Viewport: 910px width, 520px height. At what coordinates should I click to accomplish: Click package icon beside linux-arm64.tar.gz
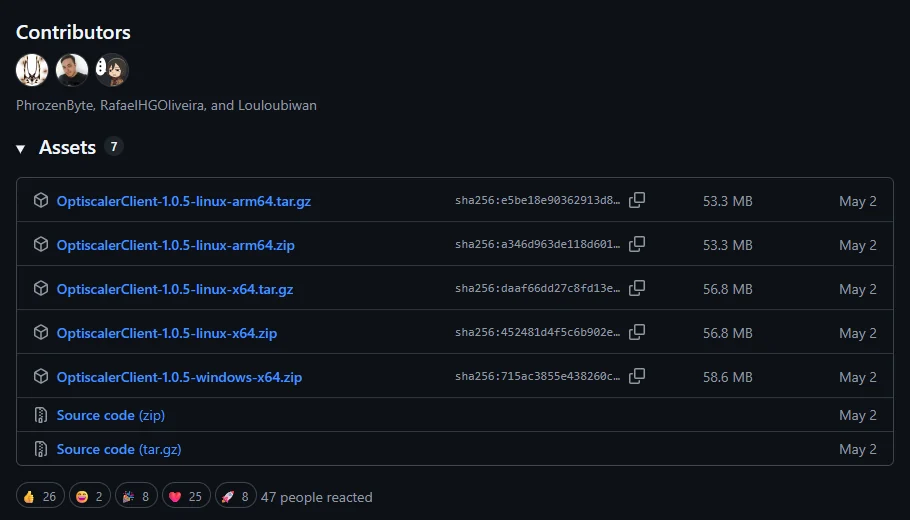(41, 200)
